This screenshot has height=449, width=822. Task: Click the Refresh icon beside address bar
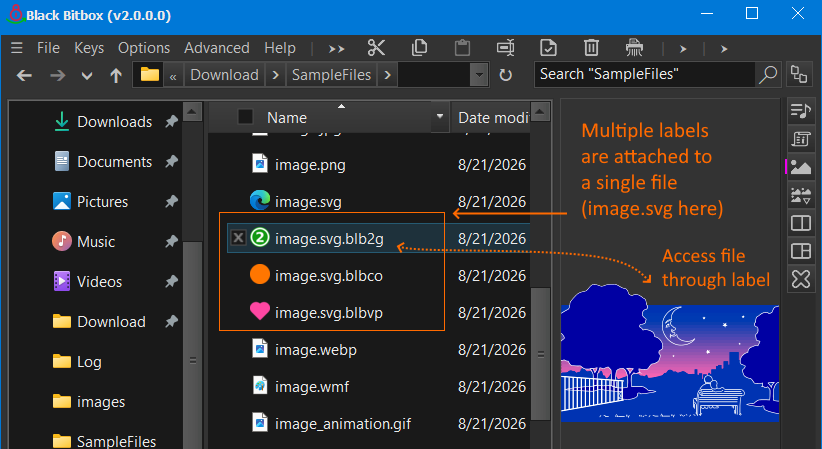click(505, 75)
